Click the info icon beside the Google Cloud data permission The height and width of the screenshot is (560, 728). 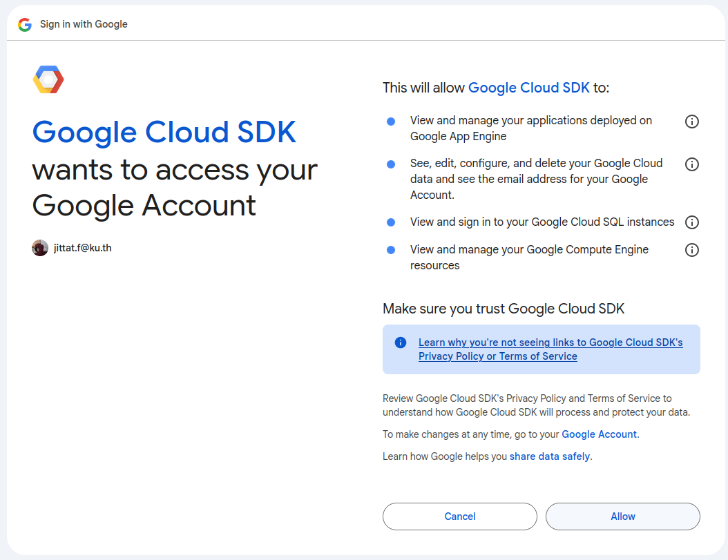(x=691, y=164)
